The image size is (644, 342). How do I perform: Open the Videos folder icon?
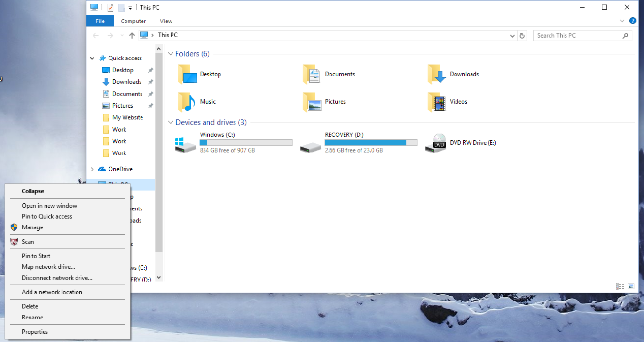(436, 102)
